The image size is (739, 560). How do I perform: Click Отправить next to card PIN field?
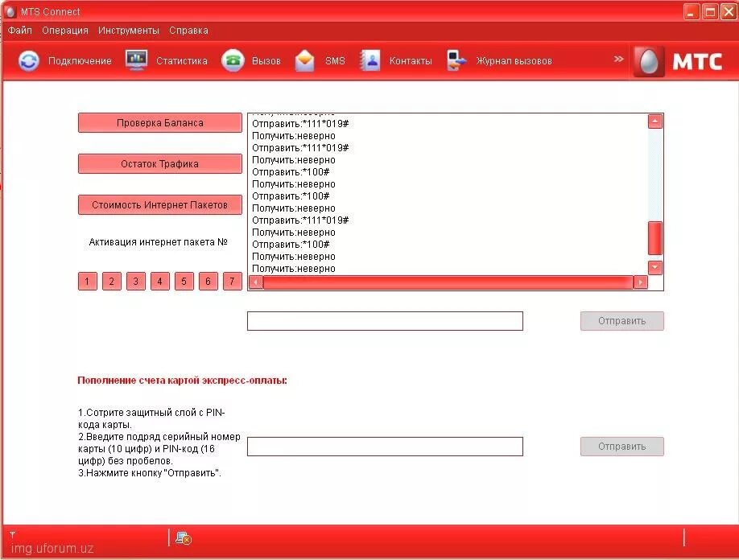[x=621, y=447]
